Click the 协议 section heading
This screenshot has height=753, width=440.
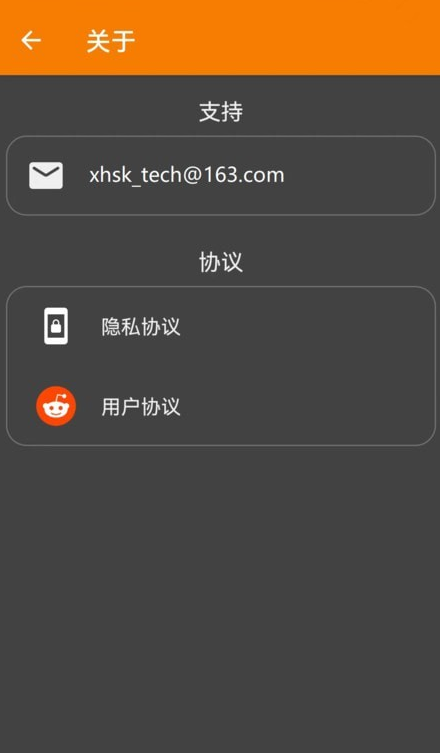[x=221, y=262]
